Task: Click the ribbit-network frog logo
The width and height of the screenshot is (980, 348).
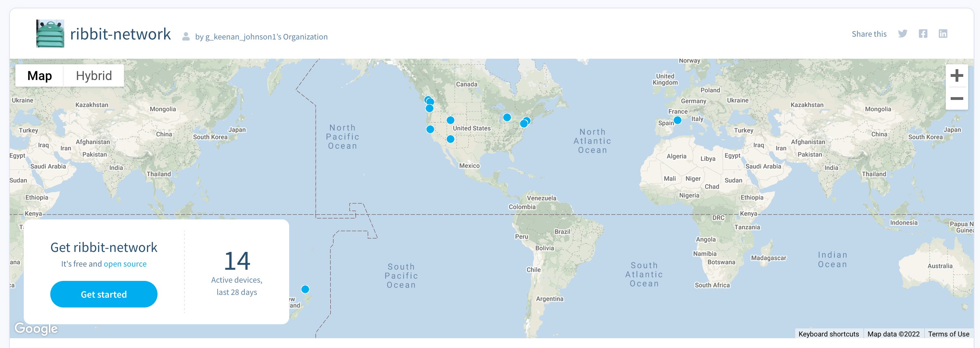Action: [50, 34]
